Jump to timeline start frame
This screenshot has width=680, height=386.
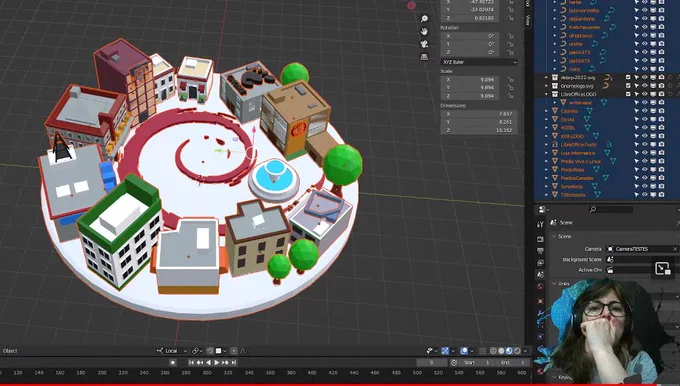coord(191,363)
